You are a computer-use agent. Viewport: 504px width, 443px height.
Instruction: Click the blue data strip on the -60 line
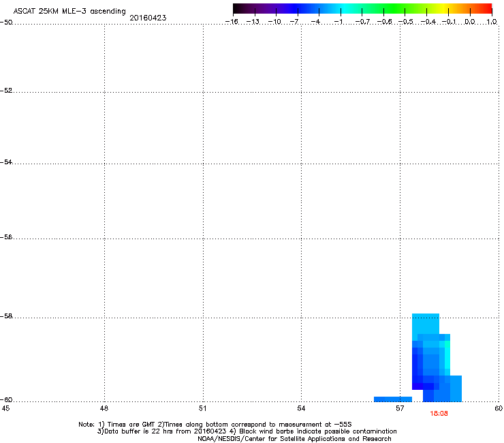point(393,399)
